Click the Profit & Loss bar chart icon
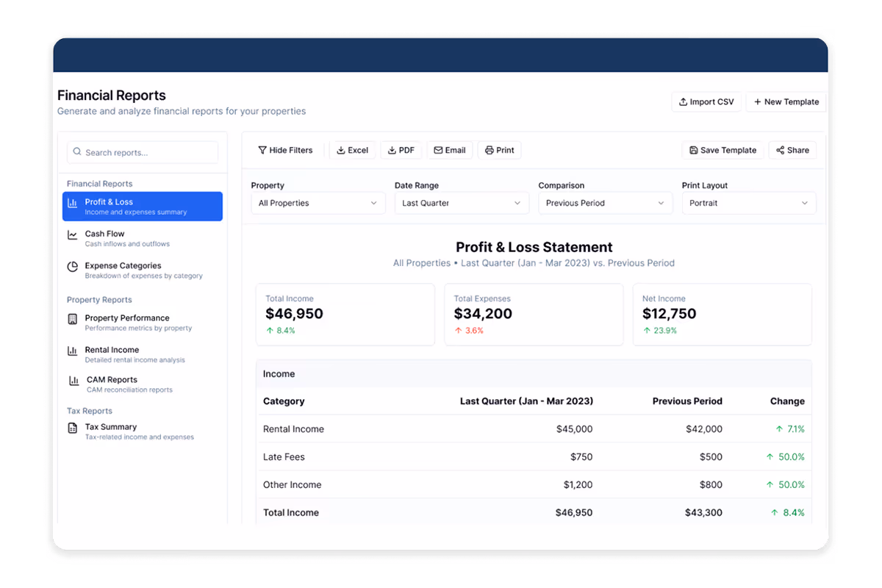The image size is (882, 588). click(x=73, y=204)
